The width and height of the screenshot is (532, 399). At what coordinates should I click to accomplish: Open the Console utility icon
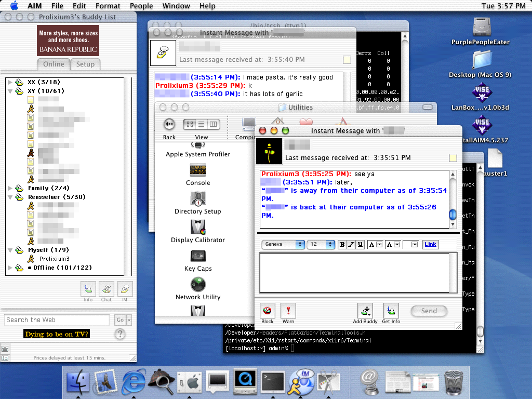(198, 170)
